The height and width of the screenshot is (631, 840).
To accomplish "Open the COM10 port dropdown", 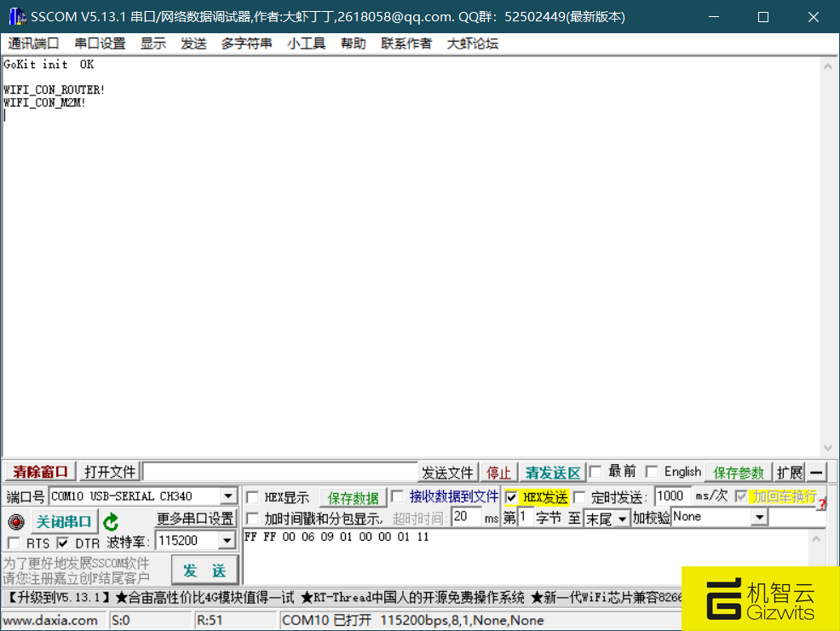I will 228,496.
